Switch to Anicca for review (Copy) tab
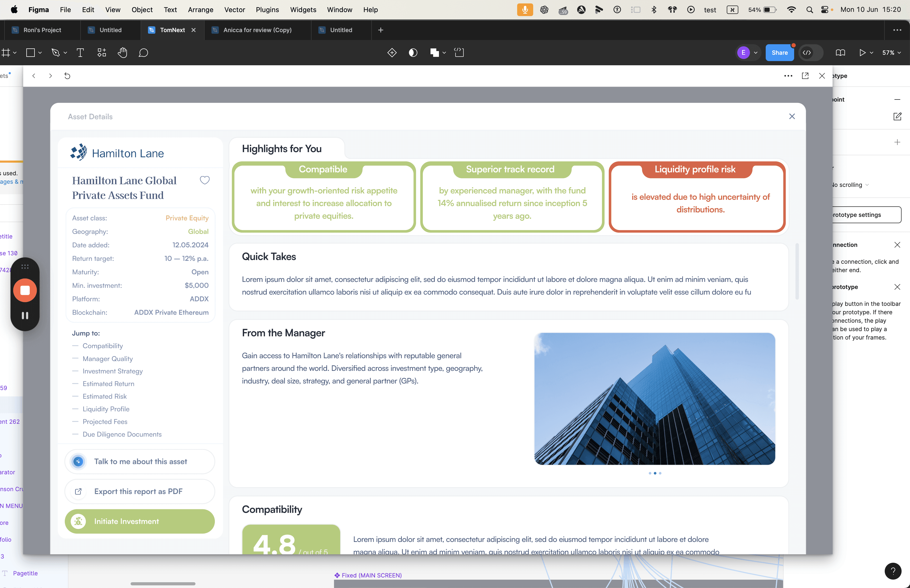Viewport: 910px width, 588px height. (258, 30)
